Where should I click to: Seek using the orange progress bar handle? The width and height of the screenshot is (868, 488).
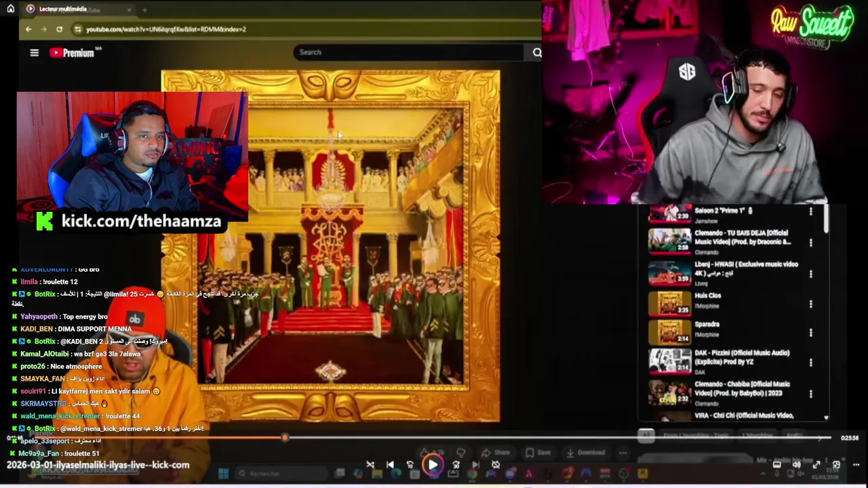click(285, 438)
